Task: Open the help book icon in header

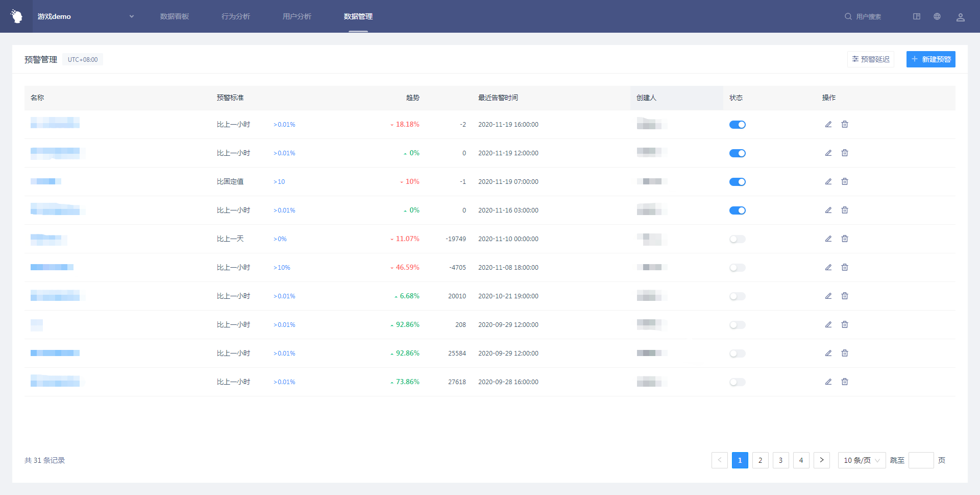Action: tap(917, 16)
